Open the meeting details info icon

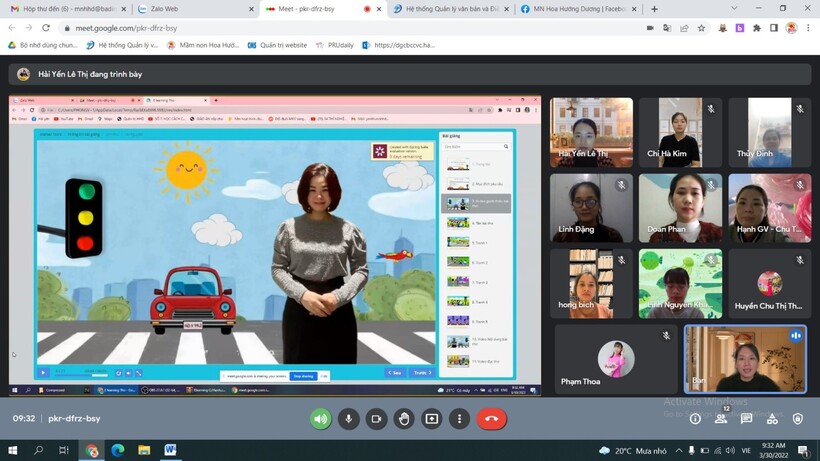pyautogui.click(x=695, y=419)
